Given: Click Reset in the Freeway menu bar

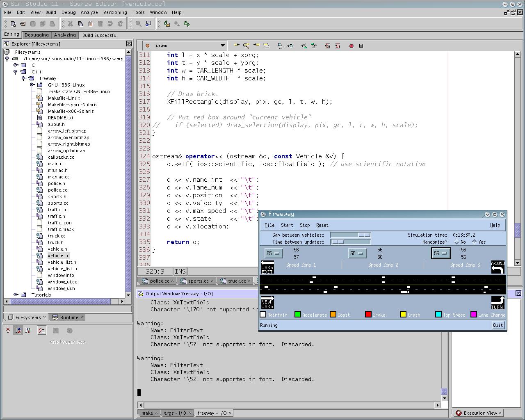Looking at the screenshot, I should [x=322, y=225].
